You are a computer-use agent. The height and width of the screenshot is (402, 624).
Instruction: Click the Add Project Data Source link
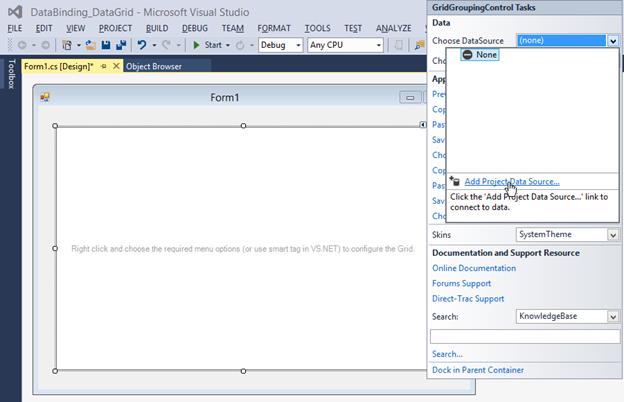[x=512, y=181]
